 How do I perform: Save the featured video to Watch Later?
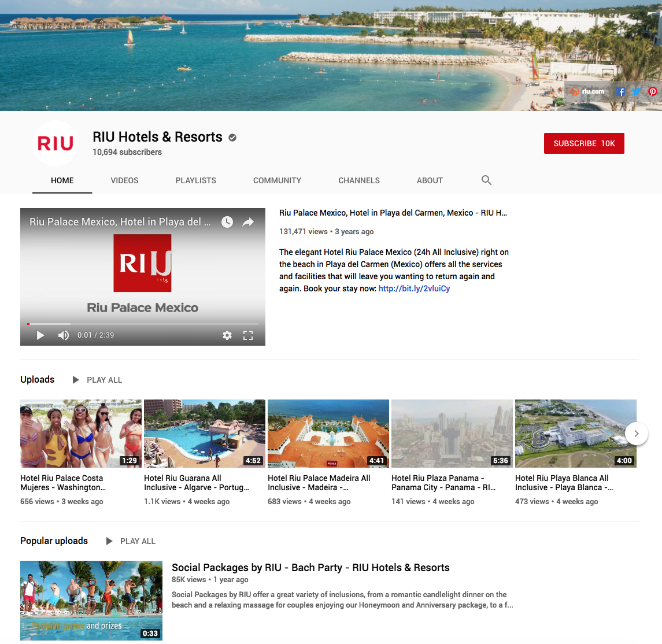(x=227, y=221)
